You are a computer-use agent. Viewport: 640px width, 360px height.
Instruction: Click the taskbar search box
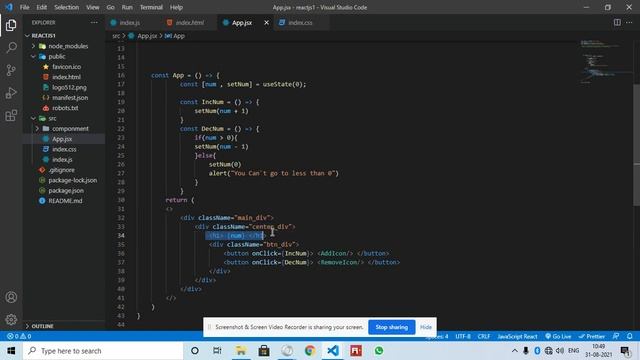pos(103,351)
